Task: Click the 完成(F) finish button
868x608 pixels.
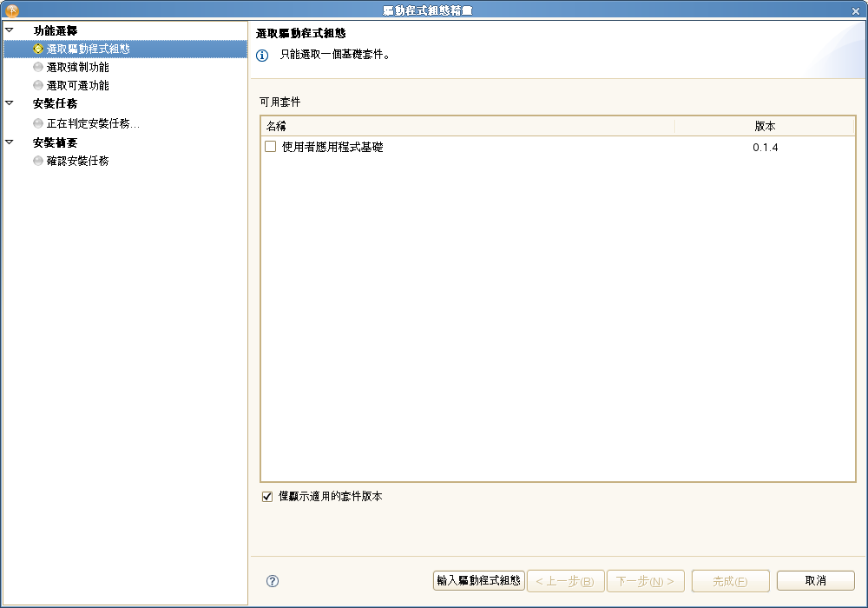Action: click(x=730, y=581)
